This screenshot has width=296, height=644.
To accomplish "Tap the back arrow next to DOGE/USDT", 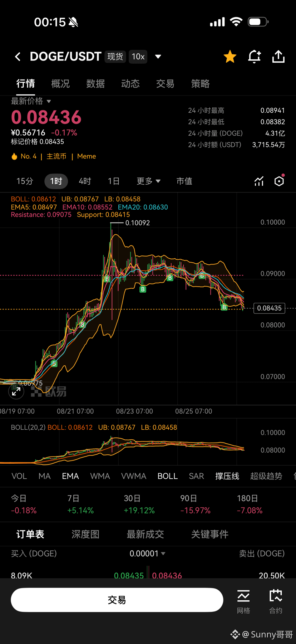I will click(x=18, y=57).
